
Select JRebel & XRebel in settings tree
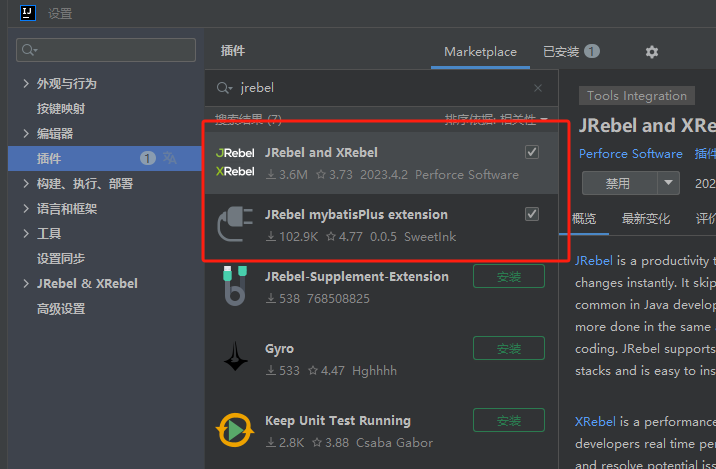87,284
